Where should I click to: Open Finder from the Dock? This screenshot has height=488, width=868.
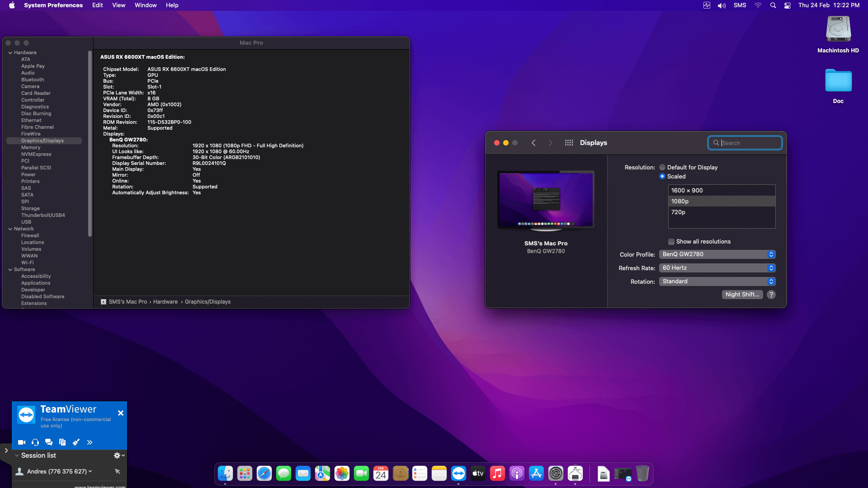pyautogui.click(x=225, y=474)
